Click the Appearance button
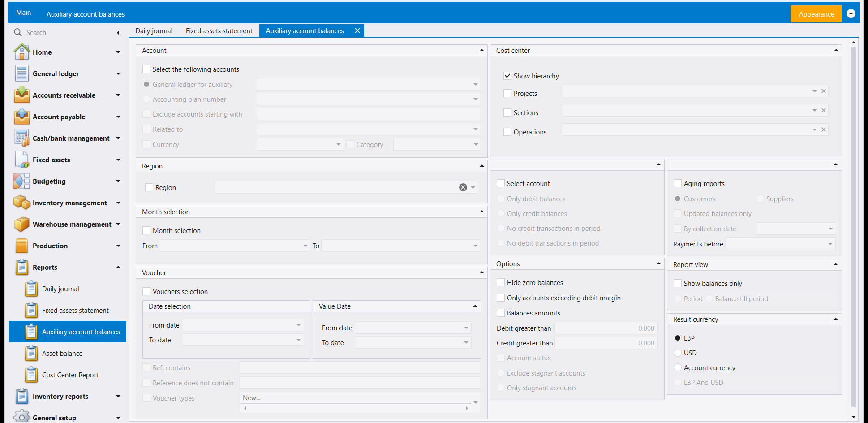 coord(816,14)
